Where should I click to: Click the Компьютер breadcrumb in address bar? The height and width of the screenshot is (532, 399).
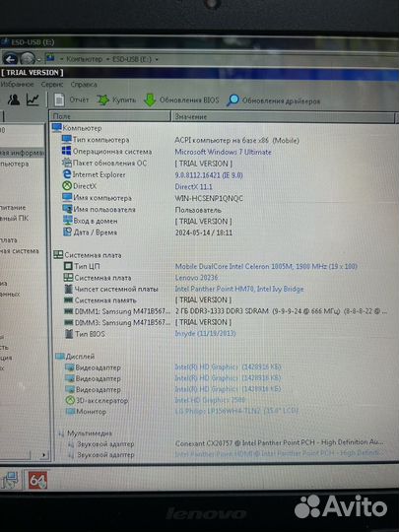click(x=84, y=59)
